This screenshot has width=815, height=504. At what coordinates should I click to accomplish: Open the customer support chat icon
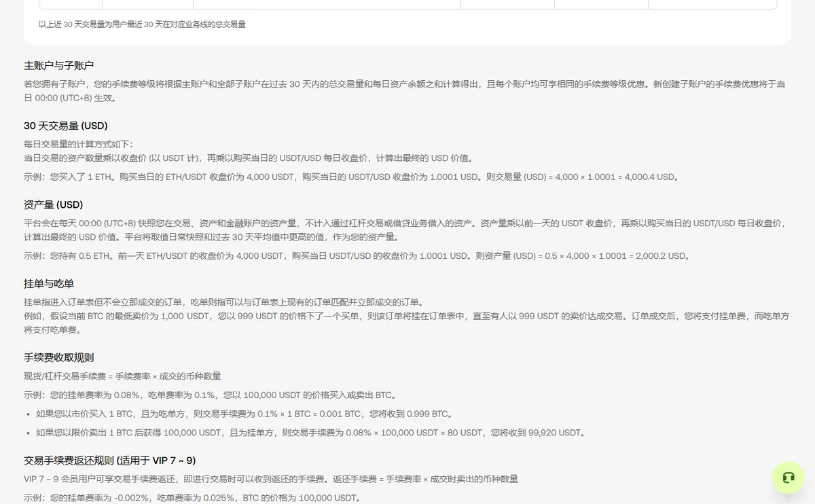click(x=788, y=478)
